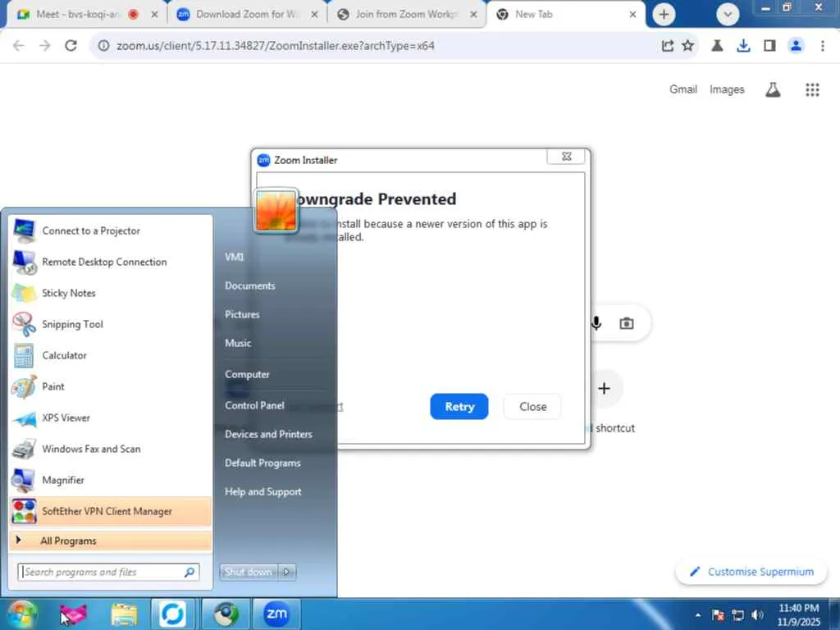Click Retry in Zoom Installer
Screen dimensions: 840x630
click(459, 407)
